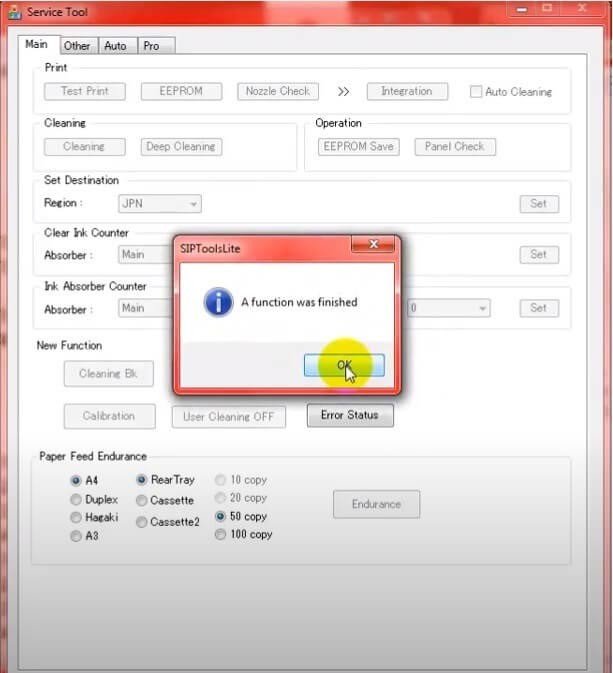The image size is (613, 673).
Task: Select the RearTray radio button
Action: tap(142, 480)
